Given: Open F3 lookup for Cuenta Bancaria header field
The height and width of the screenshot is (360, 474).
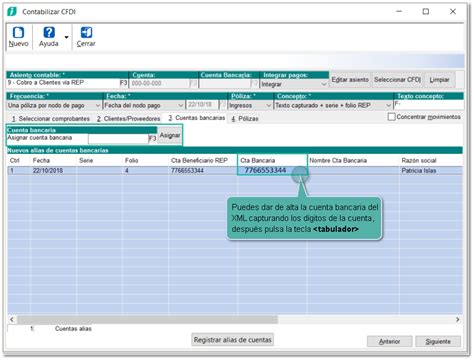Looking at the screenshot, I should [x=254, y=83].
